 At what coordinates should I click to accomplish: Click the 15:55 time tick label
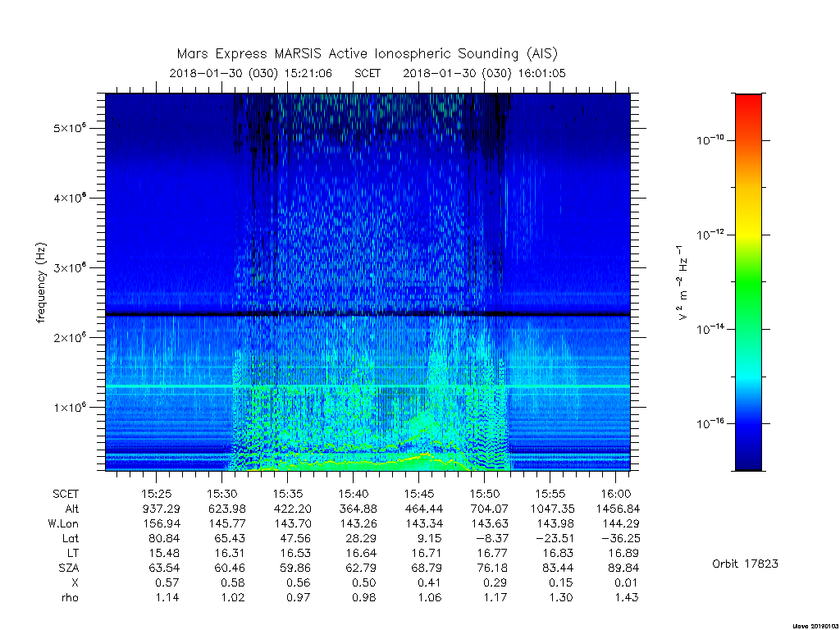pyautogui.click(x=550, y=494)
